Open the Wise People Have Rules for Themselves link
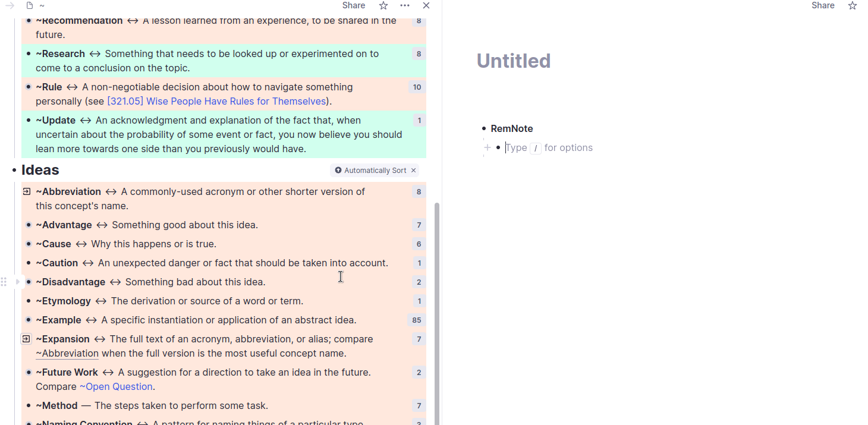The width and height of the screenshot is (868, 425). [216, 101]
